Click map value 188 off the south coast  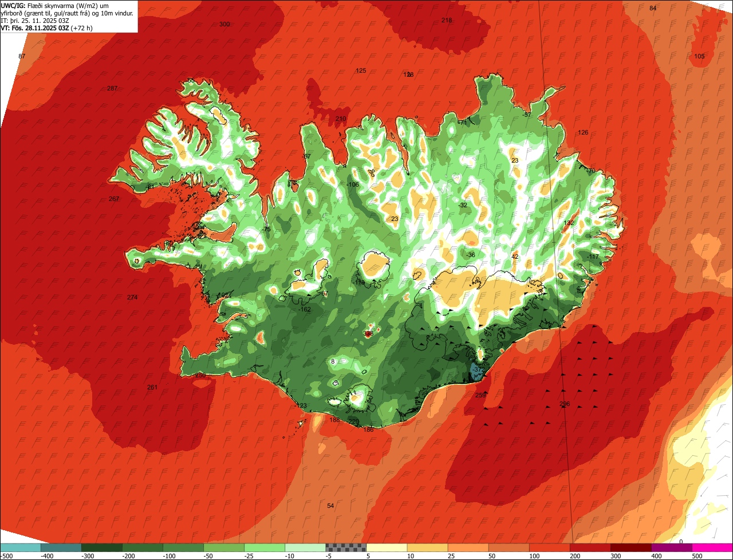click(x=335, y=420)
